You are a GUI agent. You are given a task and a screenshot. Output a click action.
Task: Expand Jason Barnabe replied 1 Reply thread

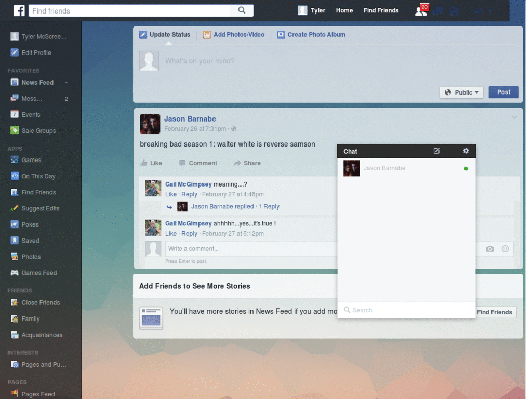tap(235, 206)
